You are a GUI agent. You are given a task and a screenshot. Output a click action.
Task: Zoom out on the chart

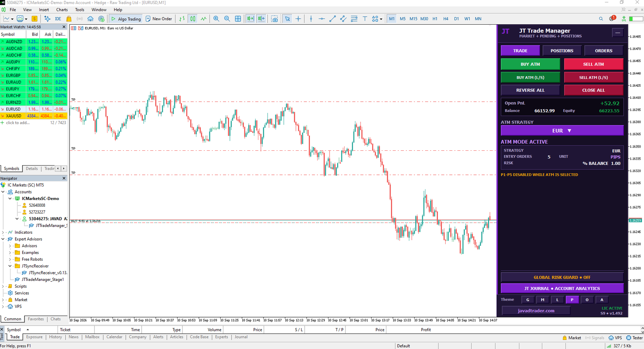(227, 19)
